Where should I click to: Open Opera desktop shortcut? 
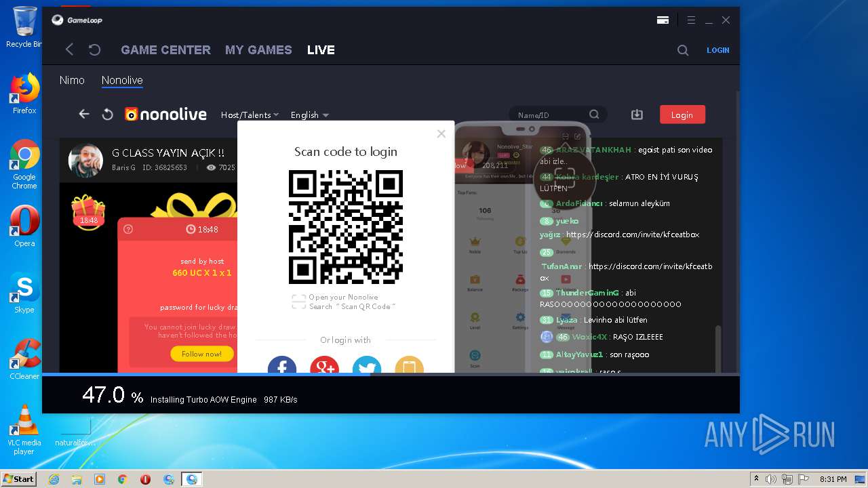24,226
